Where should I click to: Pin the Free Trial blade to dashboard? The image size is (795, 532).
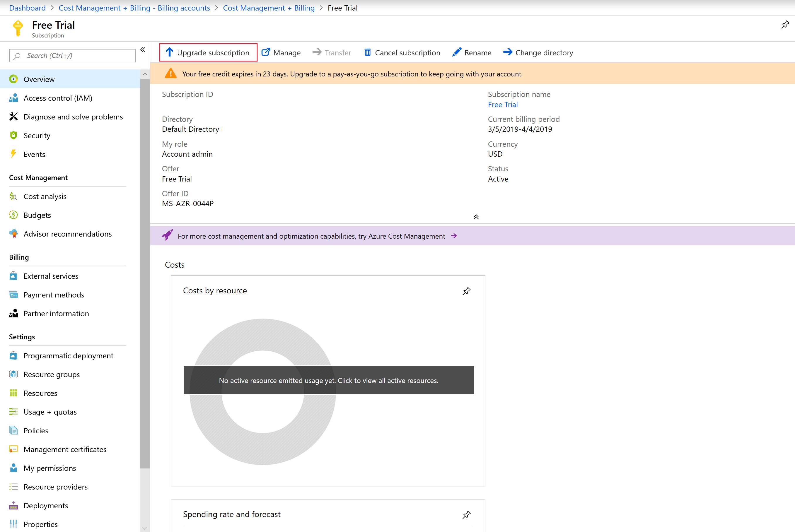point(785,24)
